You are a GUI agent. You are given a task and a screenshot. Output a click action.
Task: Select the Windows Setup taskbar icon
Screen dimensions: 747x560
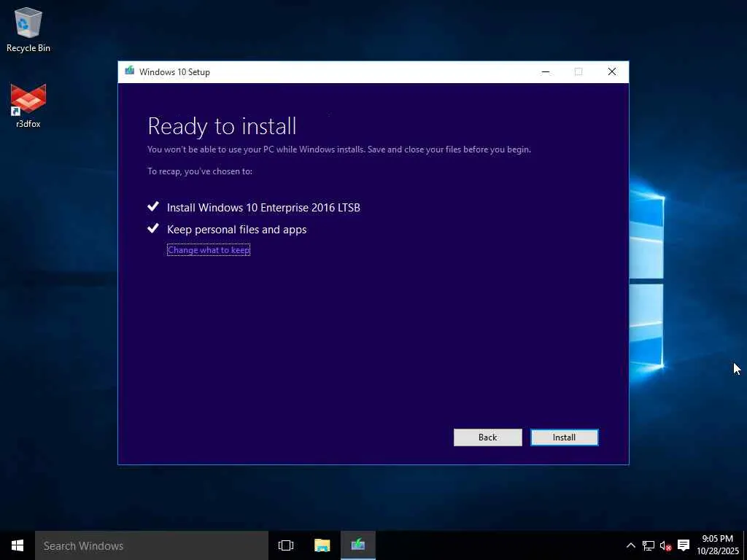[x=357, y=545]
